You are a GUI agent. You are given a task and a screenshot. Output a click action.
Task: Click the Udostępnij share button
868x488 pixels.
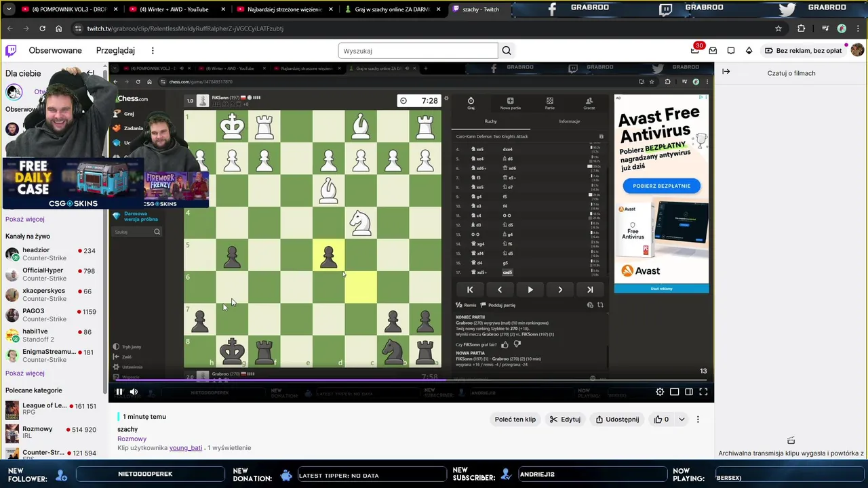click(617, 420)
